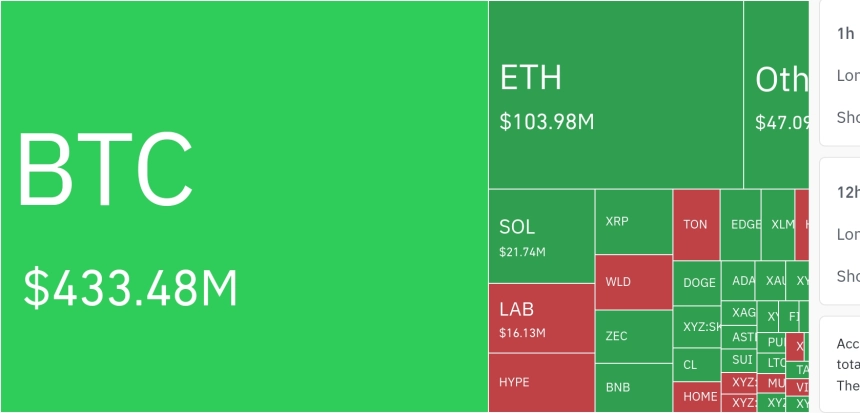Select the XLM tile

click(778, 225)
